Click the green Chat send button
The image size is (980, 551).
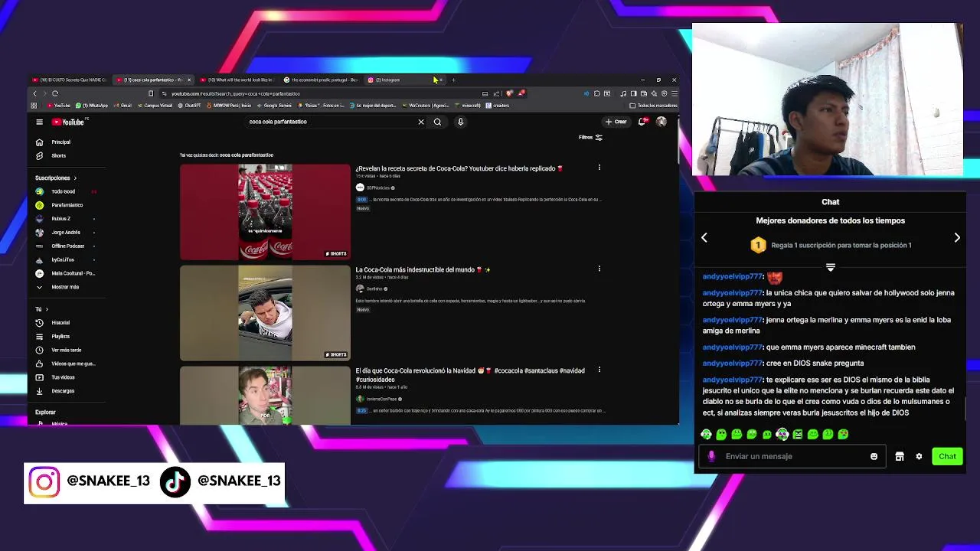pos(947,457)
